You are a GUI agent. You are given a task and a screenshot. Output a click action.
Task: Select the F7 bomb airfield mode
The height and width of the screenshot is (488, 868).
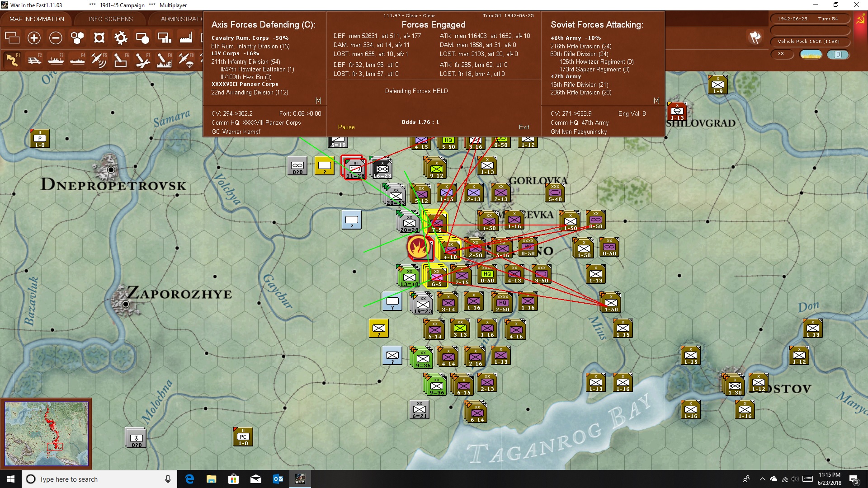point(142,60)
